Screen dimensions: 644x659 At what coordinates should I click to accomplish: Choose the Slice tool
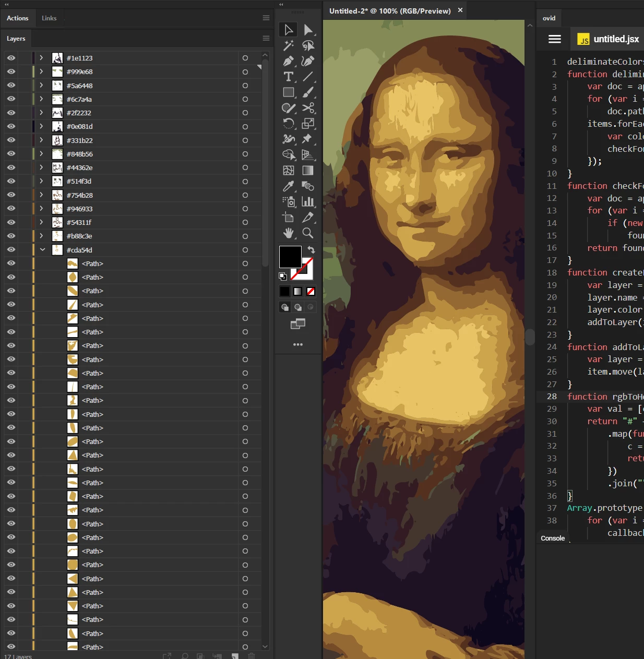click(x=308, y=218)
